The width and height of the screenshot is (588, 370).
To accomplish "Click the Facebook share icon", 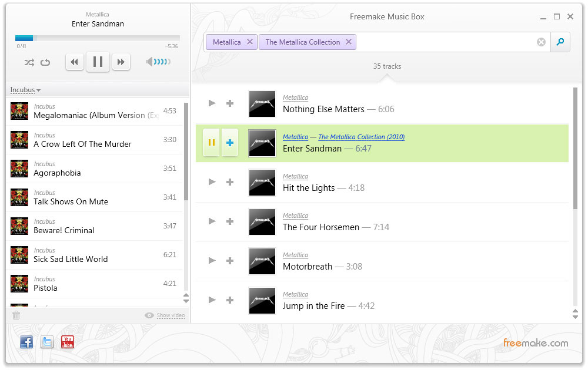I will 26,341.
